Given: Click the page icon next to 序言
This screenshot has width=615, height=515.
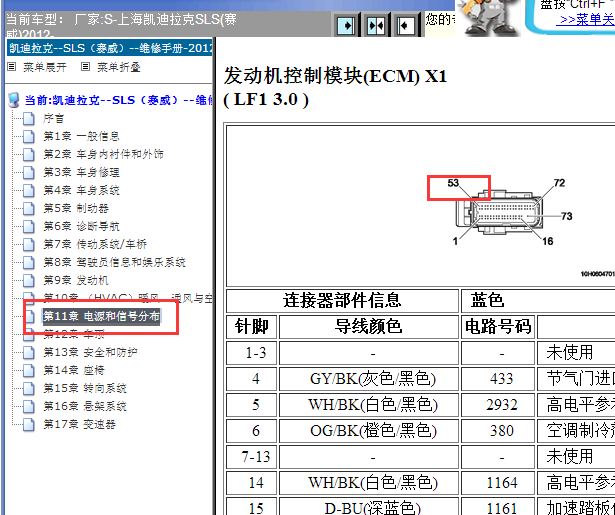Looking at the screenshot, I should point(29,118).
